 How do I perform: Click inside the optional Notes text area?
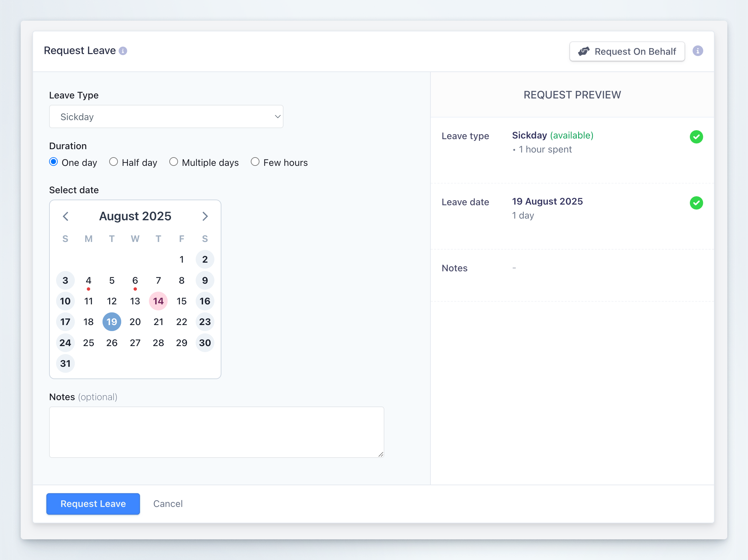[216, 432]
